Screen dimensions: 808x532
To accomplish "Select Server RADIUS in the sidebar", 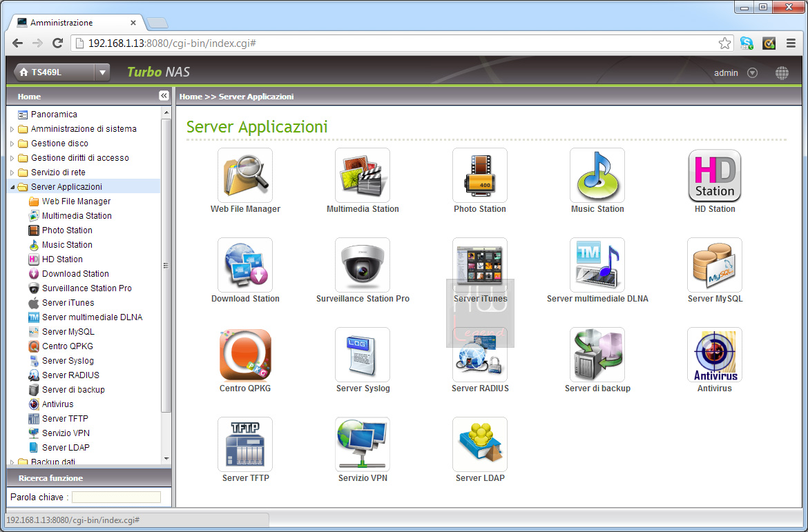I will [70, 375].
